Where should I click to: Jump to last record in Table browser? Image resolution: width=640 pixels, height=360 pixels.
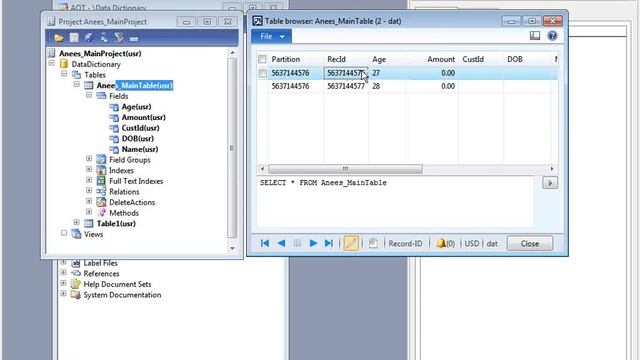point(329,243)
